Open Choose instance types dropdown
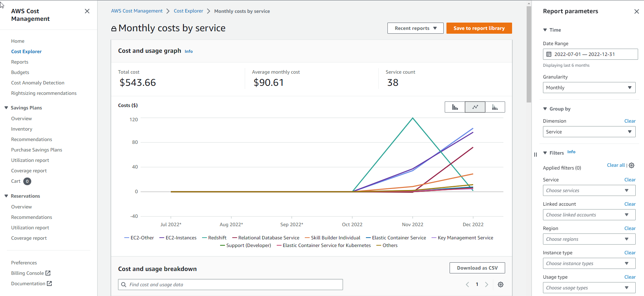This screenshot has height=296, width=644. (589, 263)
